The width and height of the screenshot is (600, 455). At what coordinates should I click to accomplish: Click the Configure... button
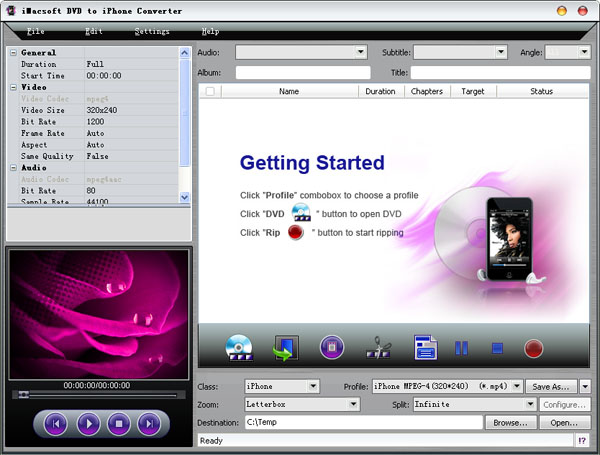coord(565,404)
